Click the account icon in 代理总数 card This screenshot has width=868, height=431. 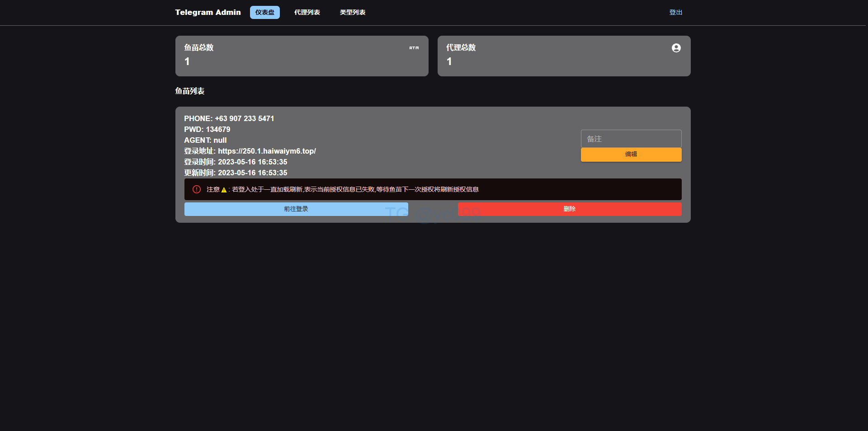(676, 48)
